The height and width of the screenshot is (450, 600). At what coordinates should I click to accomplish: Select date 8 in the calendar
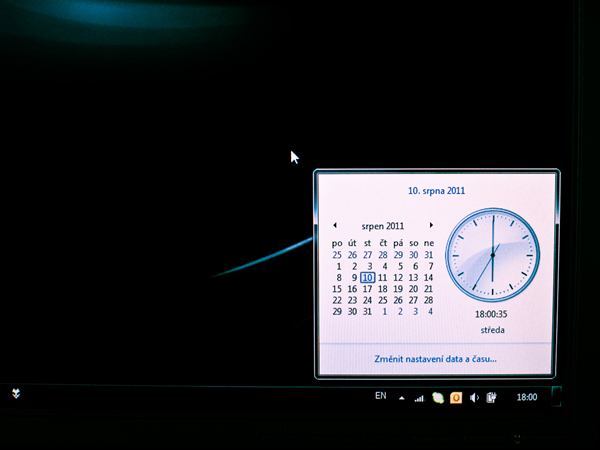[339, 277]
